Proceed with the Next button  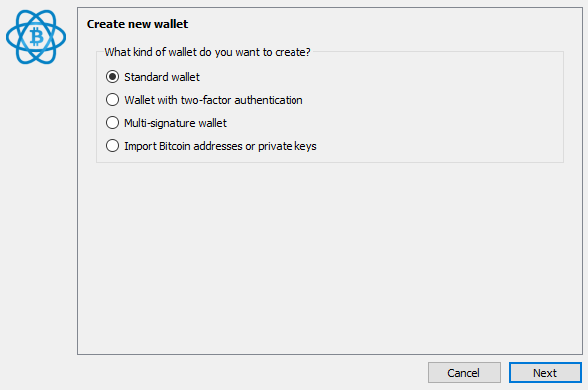[x=545, y=373]
